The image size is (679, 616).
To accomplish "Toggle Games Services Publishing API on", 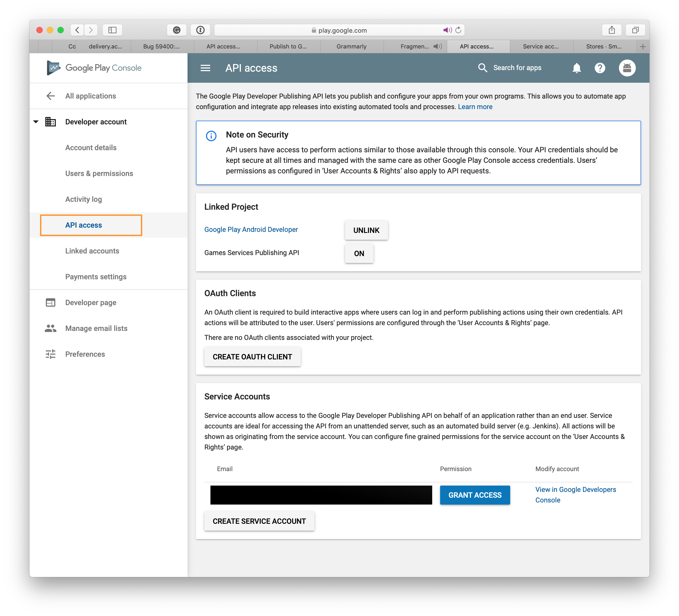I will [359, 253].
